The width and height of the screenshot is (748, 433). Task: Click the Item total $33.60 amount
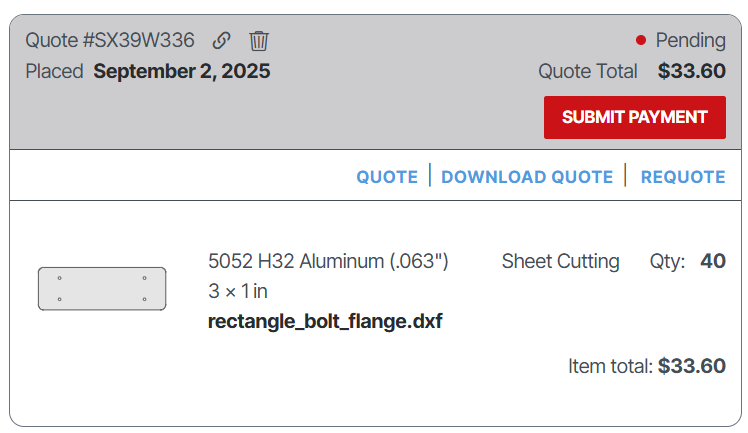[692, 366]
